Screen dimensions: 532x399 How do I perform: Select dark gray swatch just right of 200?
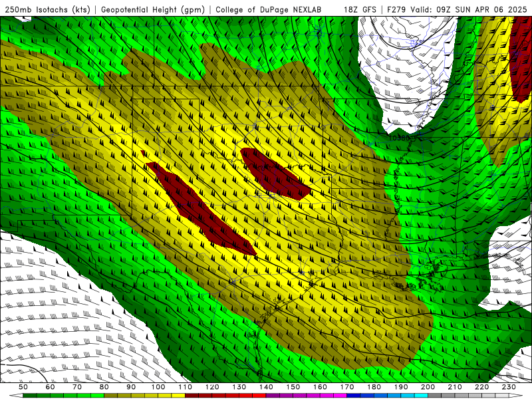click(434, 396)
